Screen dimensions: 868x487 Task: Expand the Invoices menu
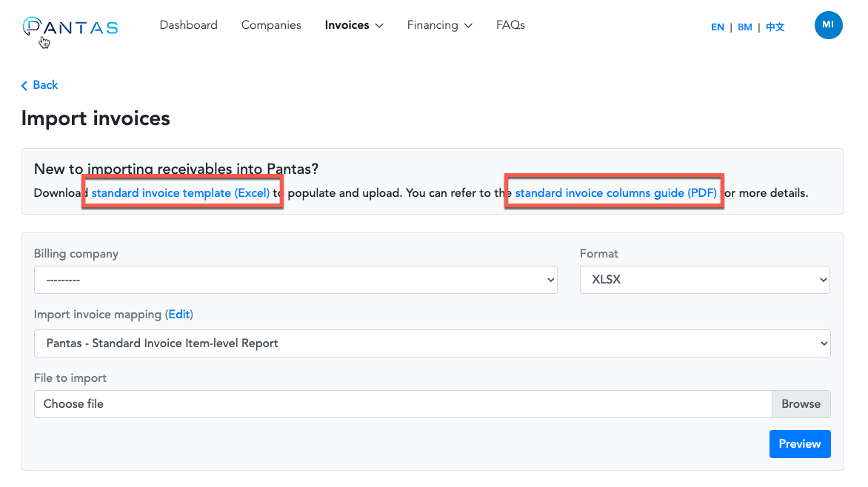[x=354, y=25]
